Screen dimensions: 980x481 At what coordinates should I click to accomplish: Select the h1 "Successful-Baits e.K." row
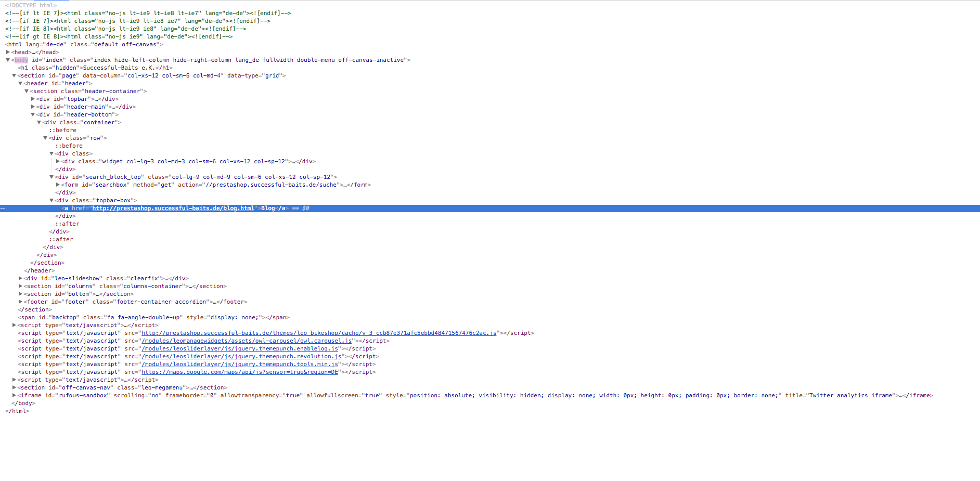point(95,68)
